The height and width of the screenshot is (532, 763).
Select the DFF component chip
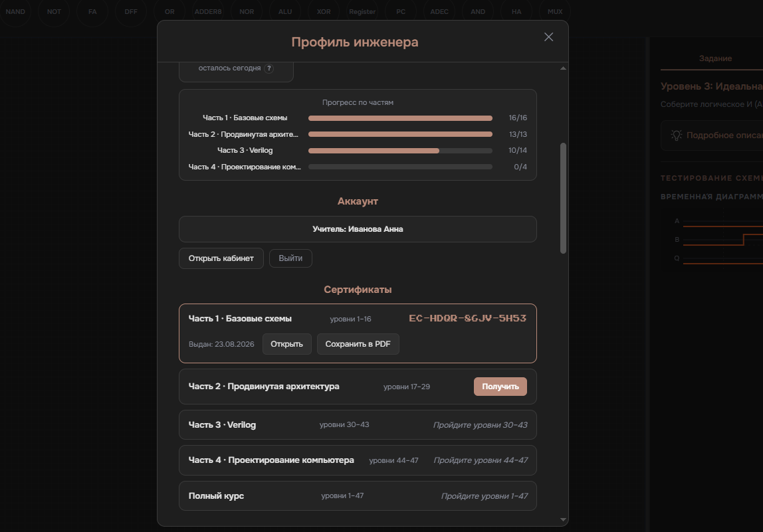[131, 12]
